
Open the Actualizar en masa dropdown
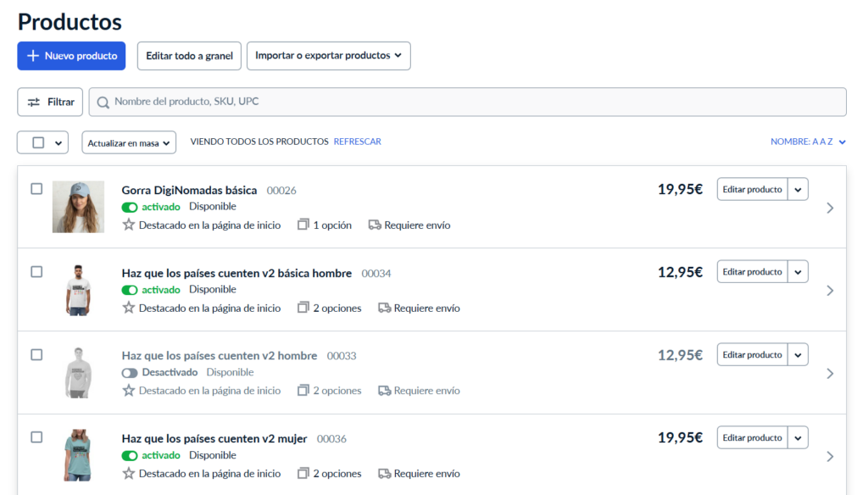[x=129, y=143]
